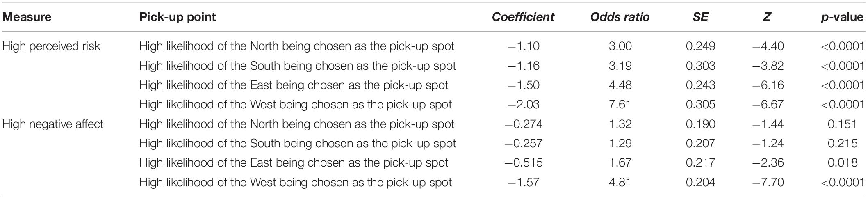
Task: Select the Odds ratio column header
Action: [x=620, y=17]
